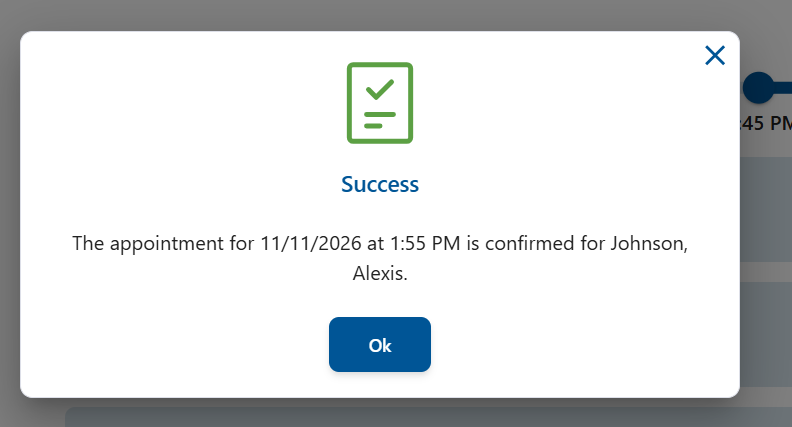Click the Success heading text
The width and height of the screenshot is (792, 427).
(x=380, y=184)
